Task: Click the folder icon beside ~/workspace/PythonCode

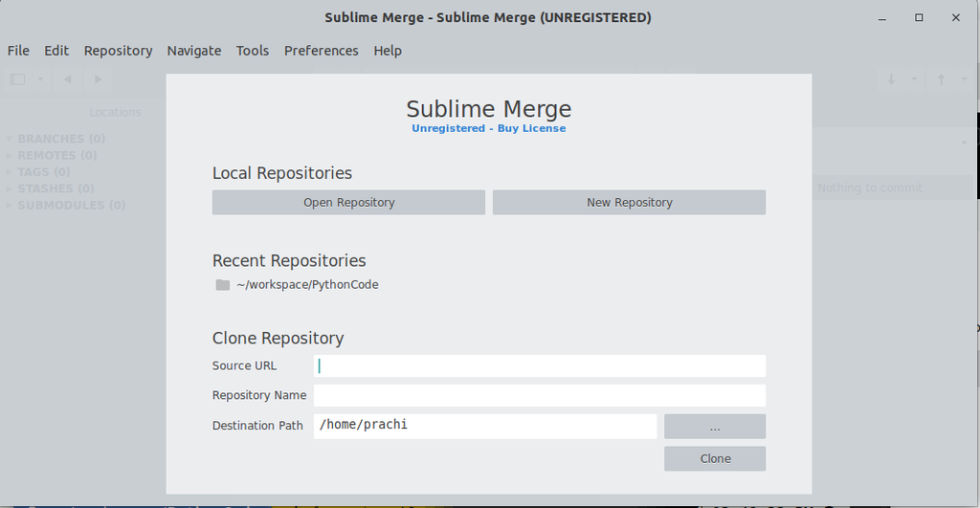Action: pyautogui.click(x=223, y=285)
